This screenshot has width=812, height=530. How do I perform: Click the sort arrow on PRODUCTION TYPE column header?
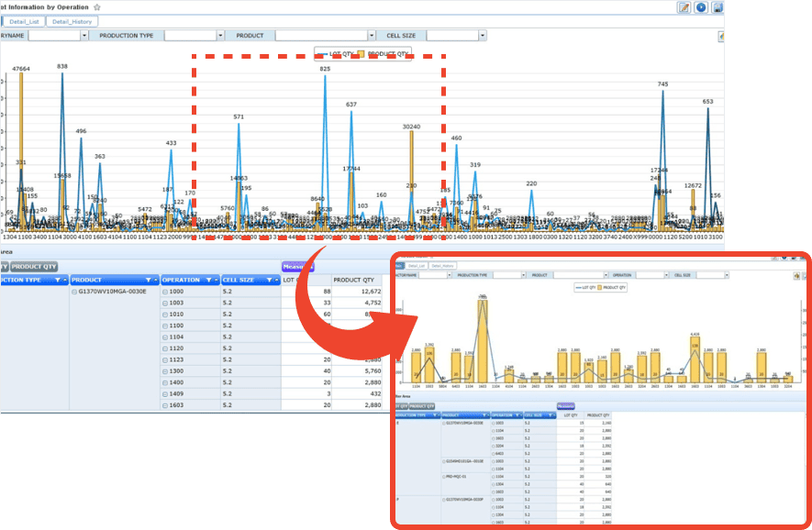click(x=65, y=280)
